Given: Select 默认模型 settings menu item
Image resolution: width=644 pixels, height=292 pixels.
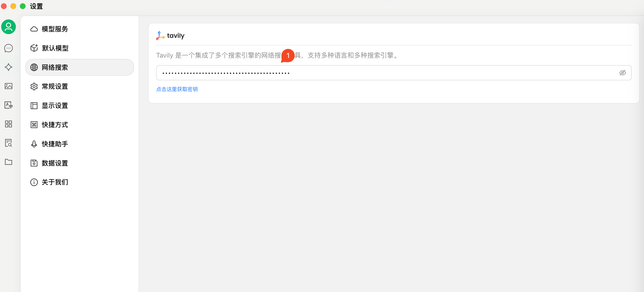Looking at the screenshot, I should [55, 48].
